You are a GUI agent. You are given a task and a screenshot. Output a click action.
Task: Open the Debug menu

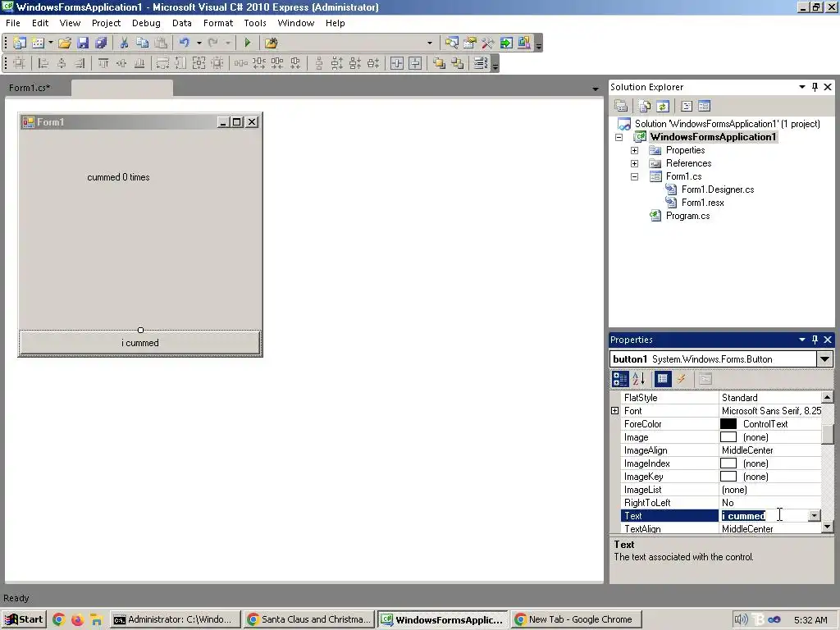point(146,23)
